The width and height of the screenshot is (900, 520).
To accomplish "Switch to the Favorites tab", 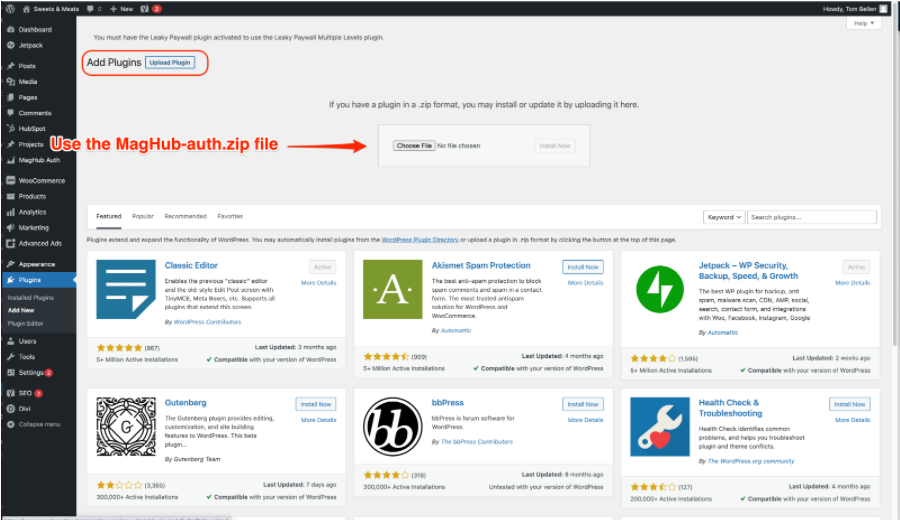I will [230, 216].
